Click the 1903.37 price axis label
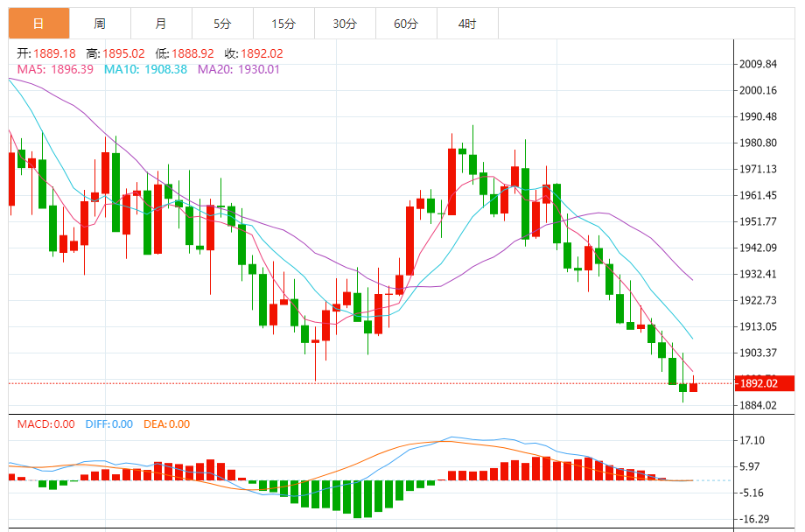Viewport: 805px width, 532px height. pos(758,353)
